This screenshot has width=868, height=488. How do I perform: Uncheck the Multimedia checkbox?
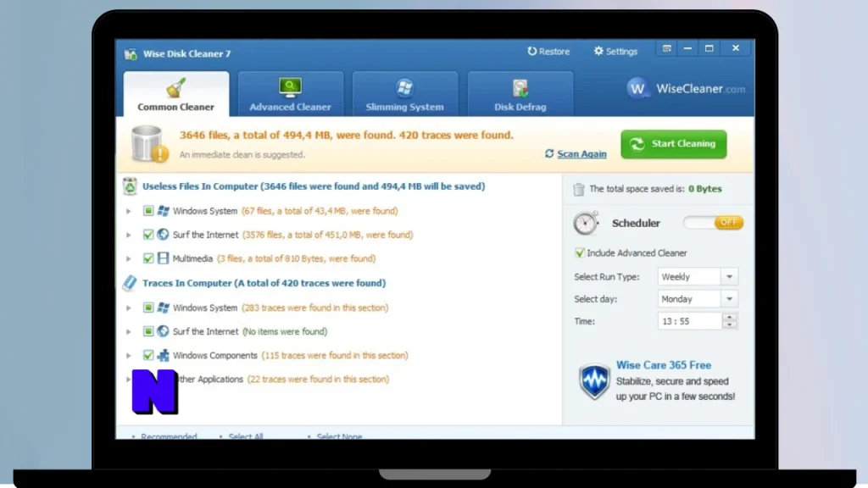pyautogui.click(x=148, y=258)
